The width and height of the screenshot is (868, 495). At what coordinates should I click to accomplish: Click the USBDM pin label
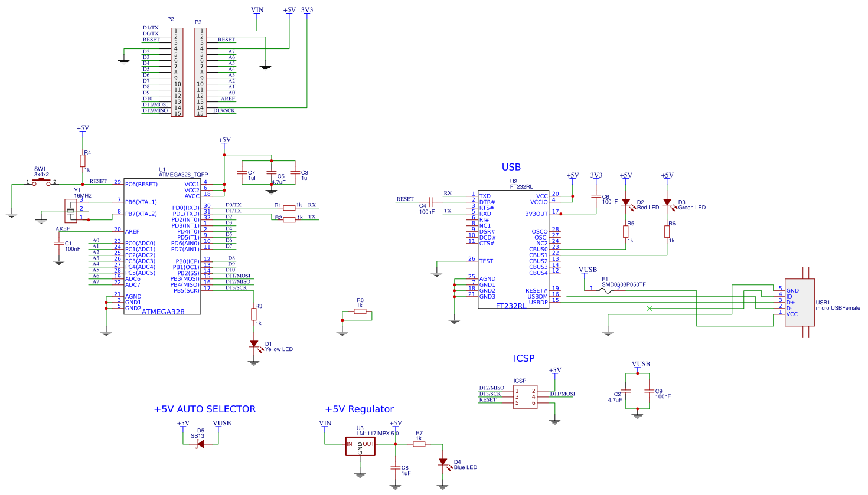(538, 296)
